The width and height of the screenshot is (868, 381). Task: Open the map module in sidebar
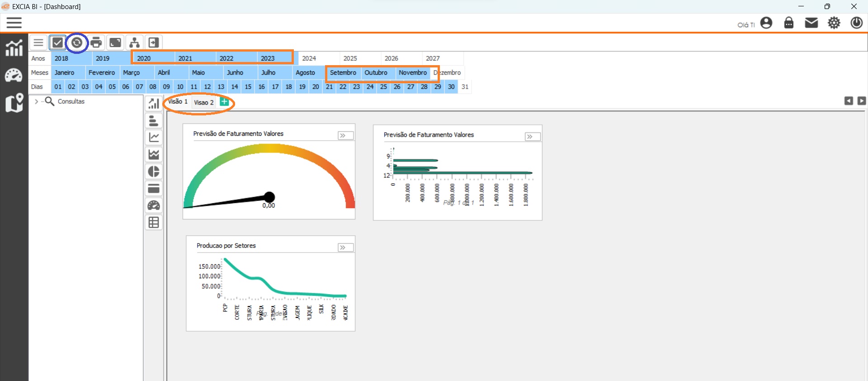(14, 103)
